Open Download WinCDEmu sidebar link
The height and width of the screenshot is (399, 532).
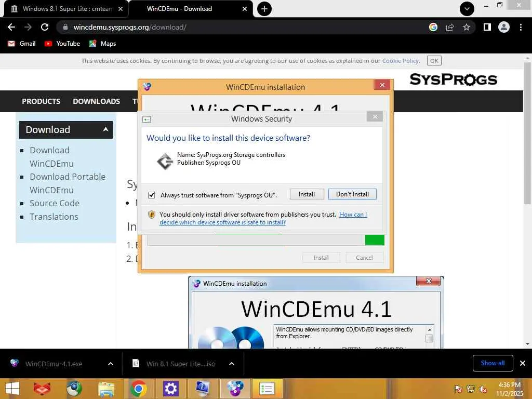click(51, 157)
